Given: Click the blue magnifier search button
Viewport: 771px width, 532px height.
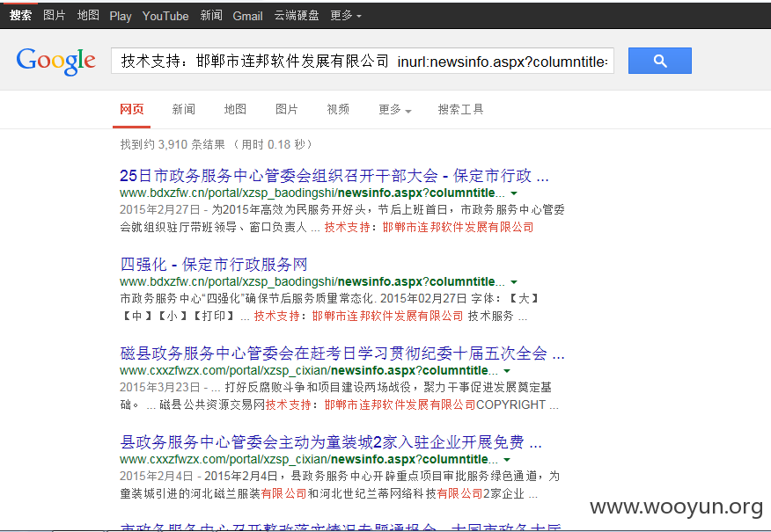Looking at the screenshot, I should (x=660, y=61).
